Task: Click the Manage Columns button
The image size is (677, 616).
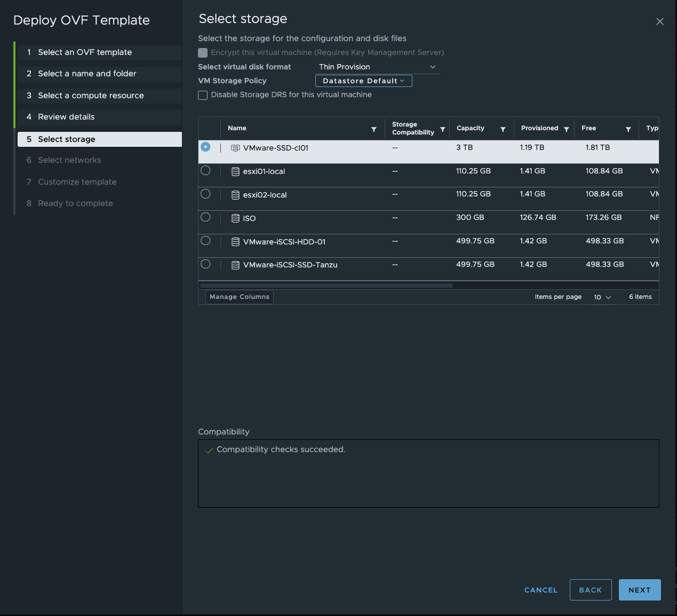Action: [239, 297]
